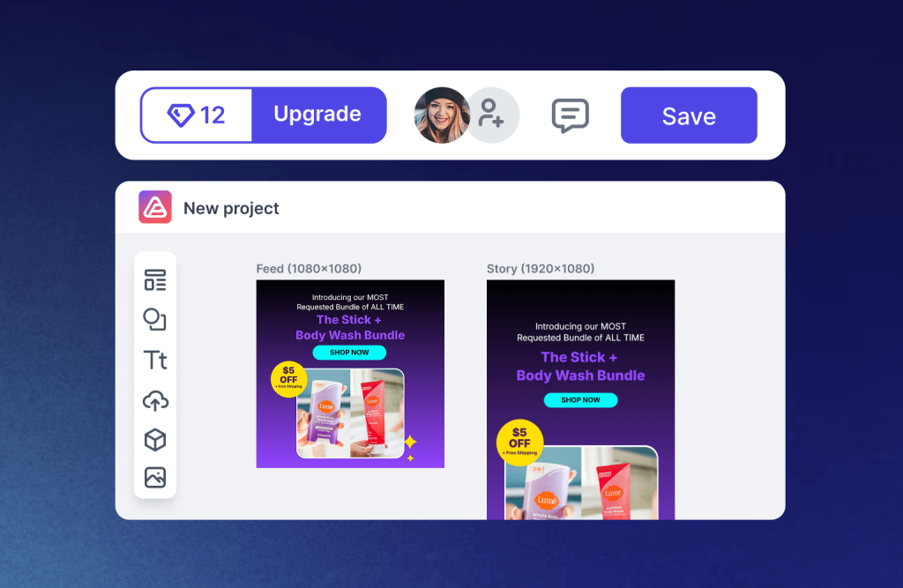903x588 pixels.
Task: Open the cloud upload tool
Action: 155,400
